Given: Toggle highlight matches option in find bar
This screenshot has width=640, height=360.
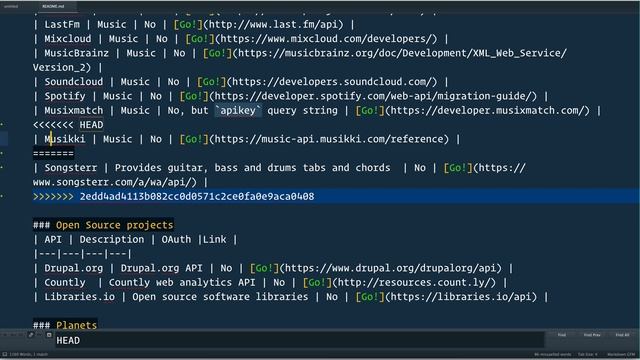Looking at the screenshot, I should pyautogui.click(x=49, y=335).
